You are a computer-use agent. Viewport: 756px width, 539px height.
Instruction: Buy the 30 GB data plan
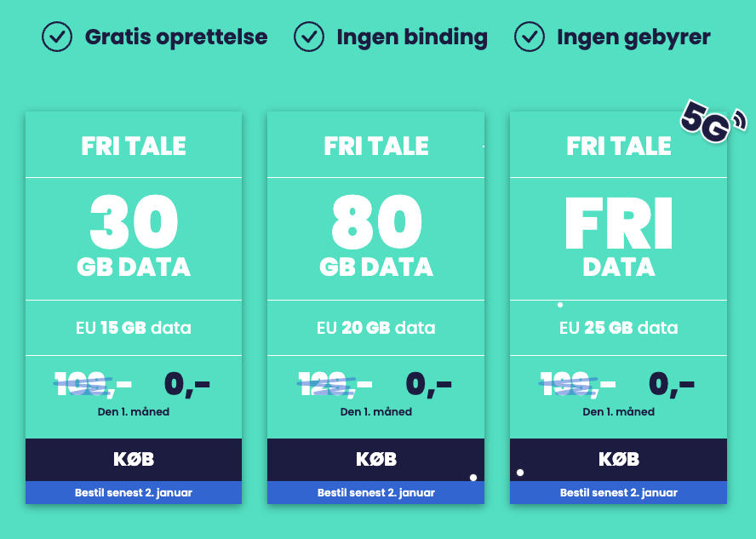(134, 460)
